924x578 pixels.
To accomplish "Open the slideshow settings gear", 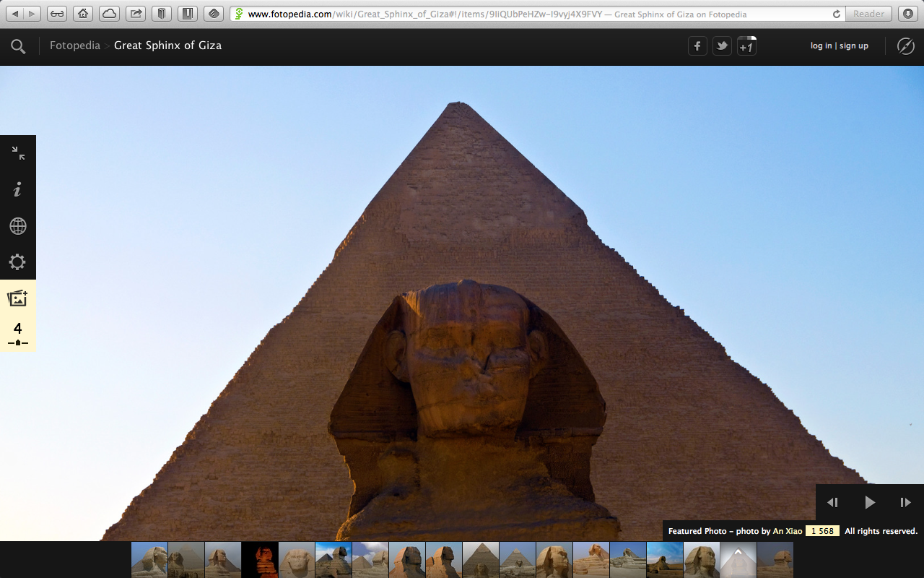I will pos(17,262).
